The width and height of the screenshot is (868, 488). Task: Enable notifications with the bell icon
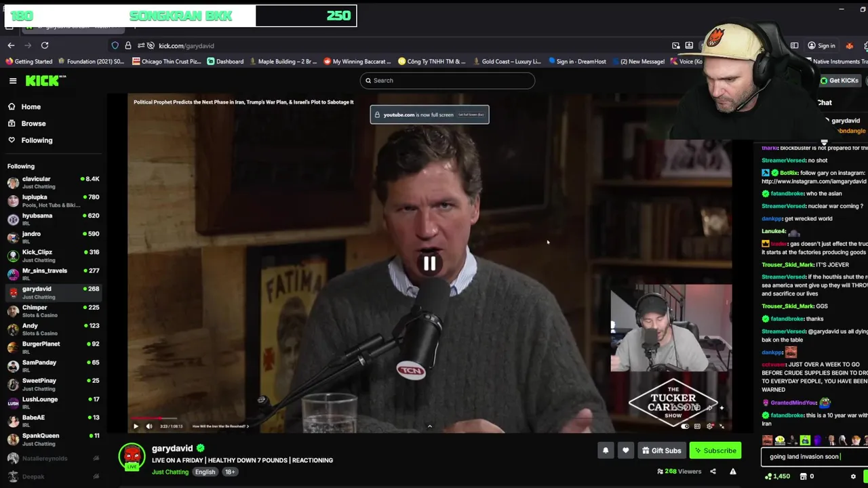[606, 450]
